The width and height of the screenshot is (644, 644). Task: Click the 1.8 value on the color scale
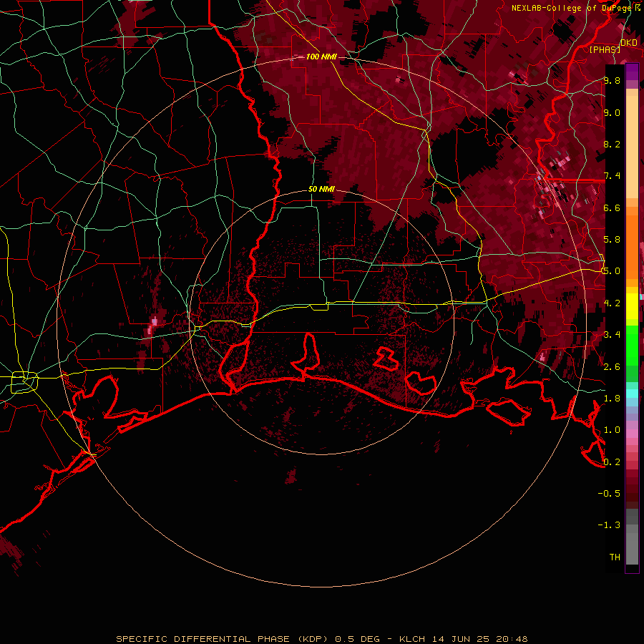tap(612, 399)
